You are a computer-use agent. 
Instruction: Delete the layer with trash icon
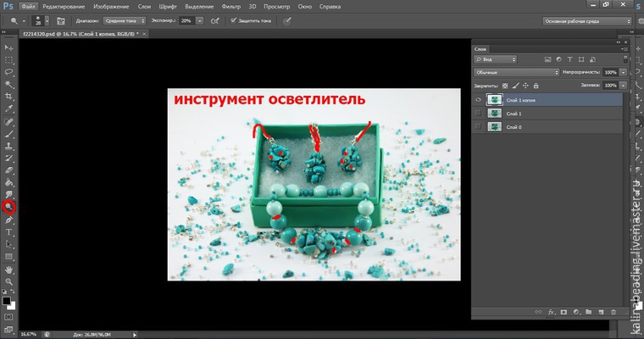(x=613, y=312)
